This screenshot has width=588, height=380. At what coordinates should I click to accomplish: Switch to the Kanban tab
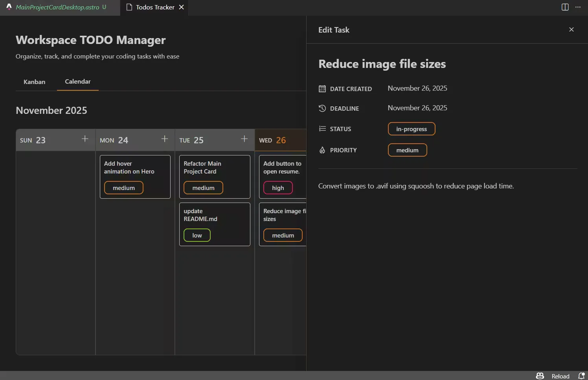coord(35,82)
